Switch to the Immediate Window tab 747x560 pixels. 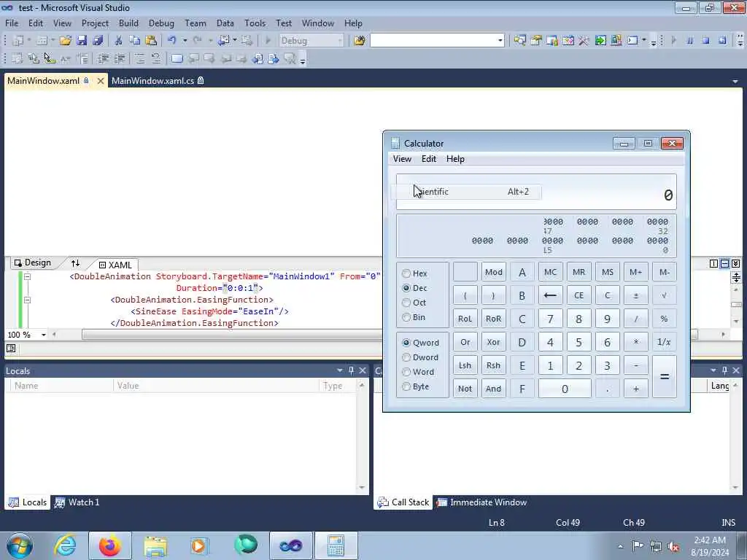pos(482,502)
